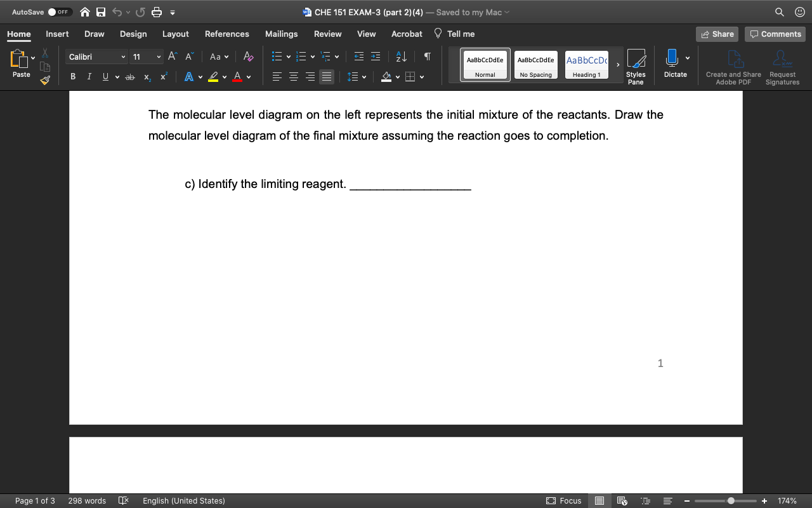Image resolution: width=812 pixels, height=508 pixels.
Task: Open the Calibri font dropdown
Action: click(96, 57)
